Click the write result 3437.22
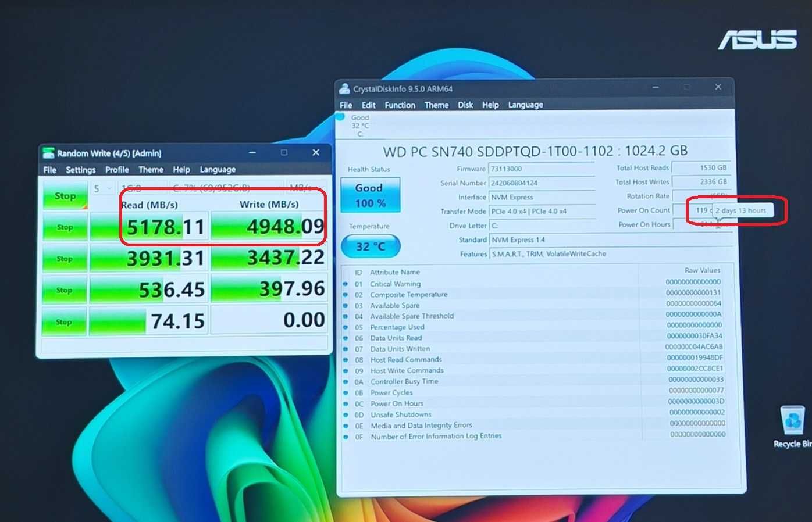 pos(268,258)
